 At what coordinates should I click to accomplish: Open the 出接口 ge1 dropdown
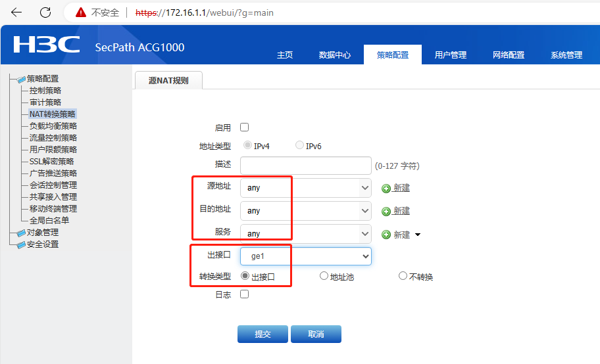click(306, 256)
